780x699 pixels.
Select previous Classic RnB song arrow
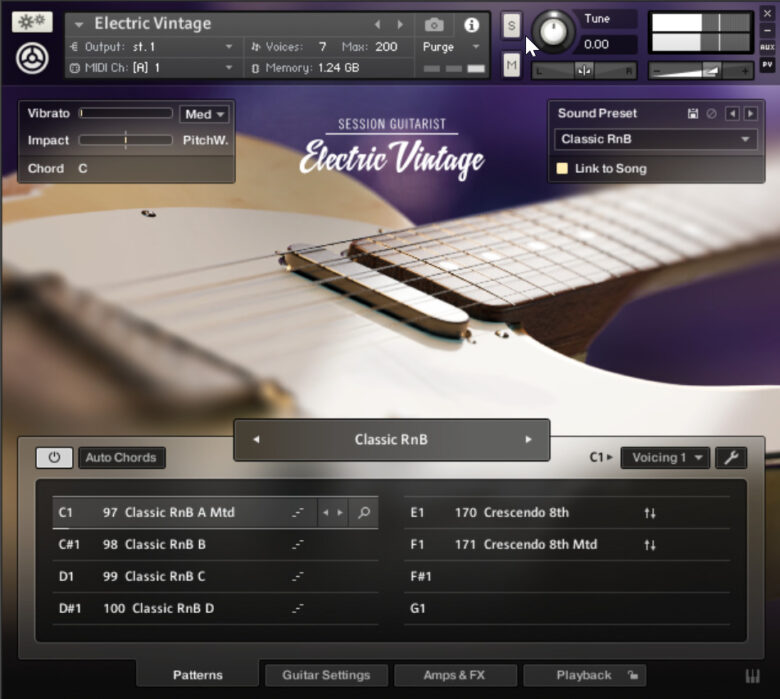256,439
